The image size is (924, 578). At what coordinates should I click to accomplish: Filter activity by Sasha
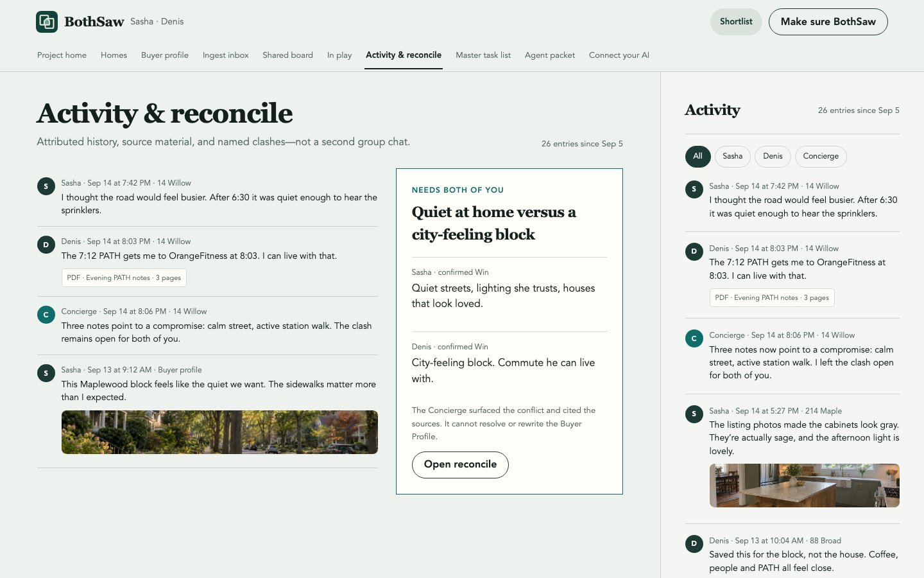(x=732, y=156)
